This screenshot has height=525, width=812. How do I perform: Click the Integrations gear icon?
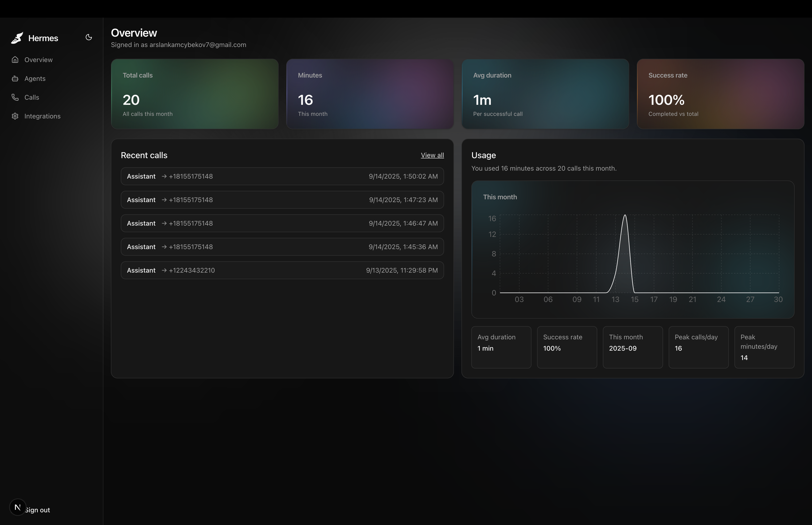(x=15, y=116)
